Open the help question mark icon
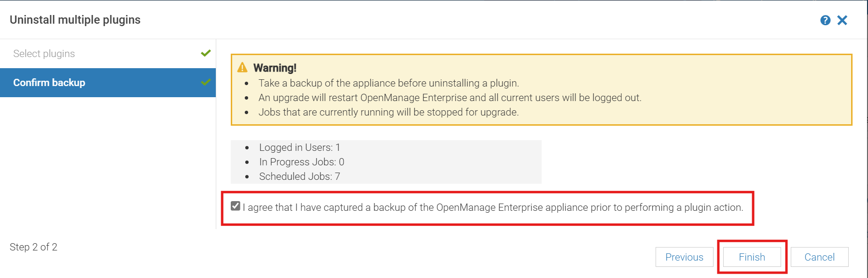Image resolution: width=868 pixels, height=278 pixels. [x=825, y=20]
